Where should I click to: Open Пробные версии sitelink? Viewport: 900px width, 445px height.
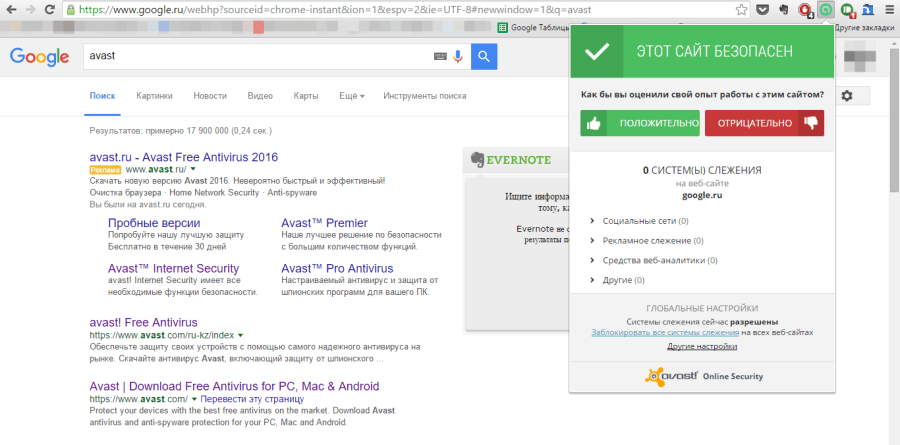click(x=154, y=223)
